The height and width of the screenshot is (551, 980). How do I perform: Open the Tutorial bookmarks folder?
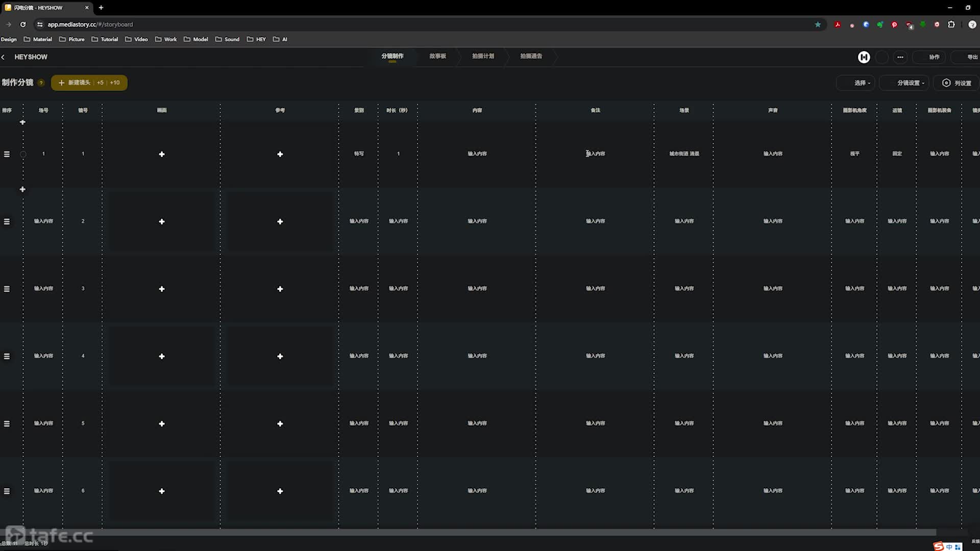click(105, 39)
